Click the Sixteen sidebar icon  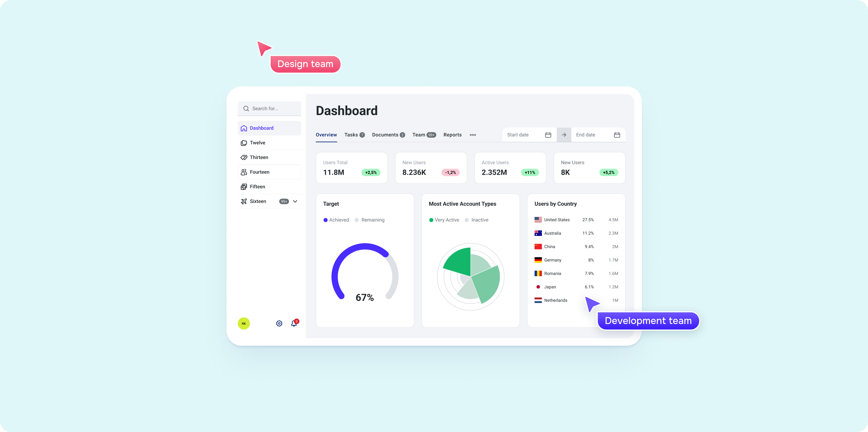click(x=244, y=201)
